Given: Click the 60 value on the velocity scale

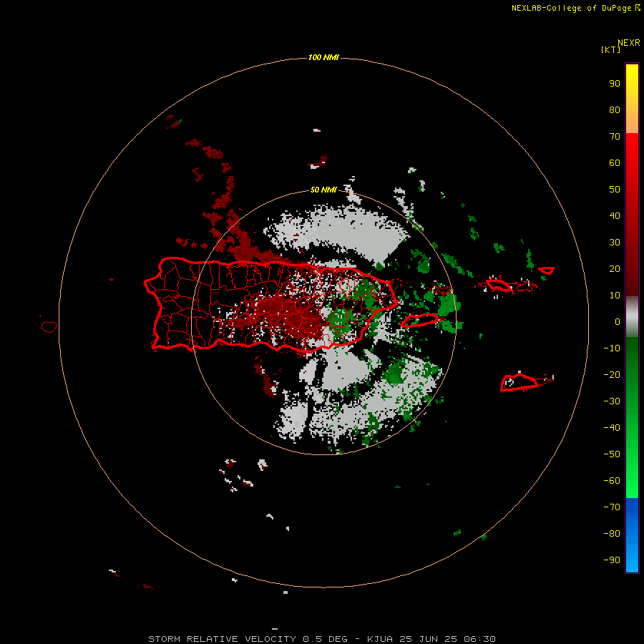Looking at the screenshot, I should tap(615, 163).
